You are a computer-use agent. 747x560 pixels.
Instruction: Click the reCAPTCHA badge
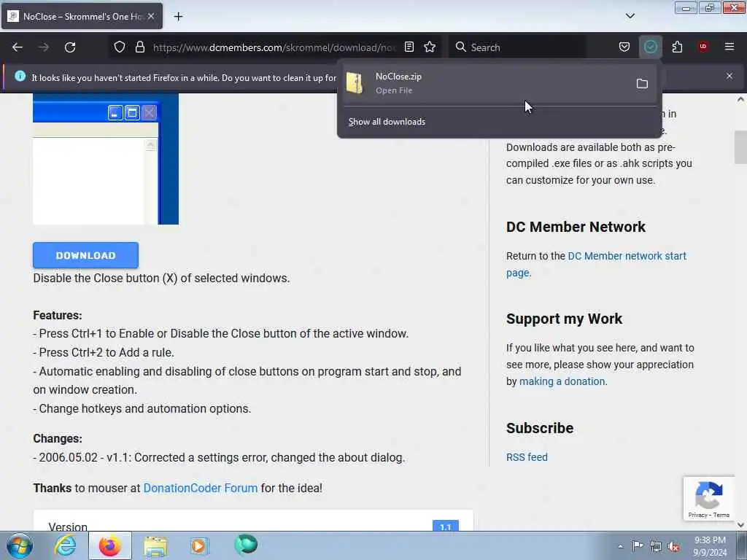click(709, 498)
